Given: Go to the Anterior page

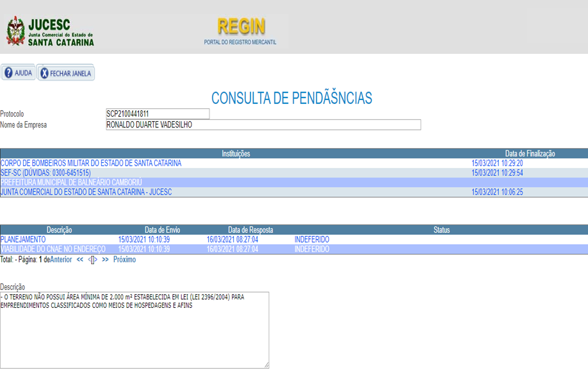Looking at the screenshot, I should pyautogui.click(x=61, y=260).
